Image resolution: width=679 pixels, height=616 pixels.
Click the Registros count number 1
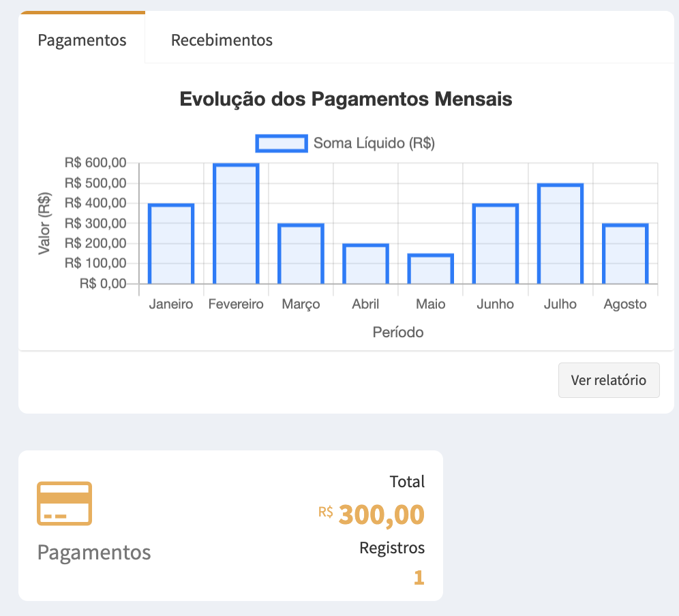pos(419,579)
